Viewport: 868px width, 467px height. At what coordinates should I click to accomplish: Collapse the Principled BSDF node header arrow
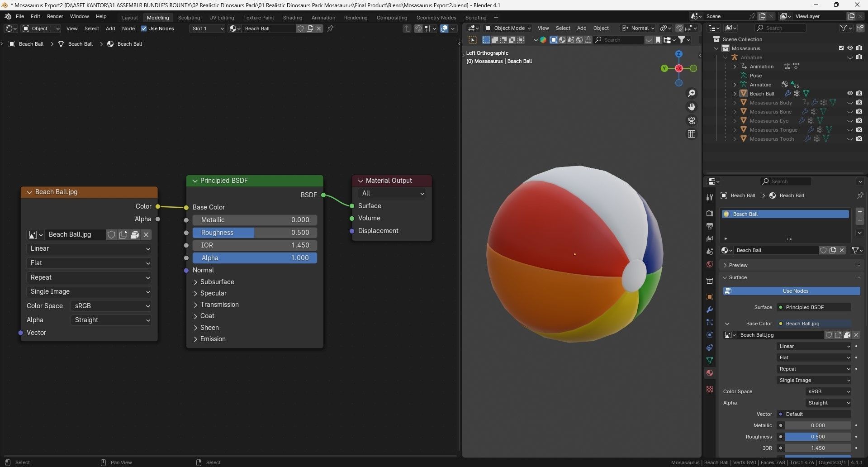click(x=195, y=181)
